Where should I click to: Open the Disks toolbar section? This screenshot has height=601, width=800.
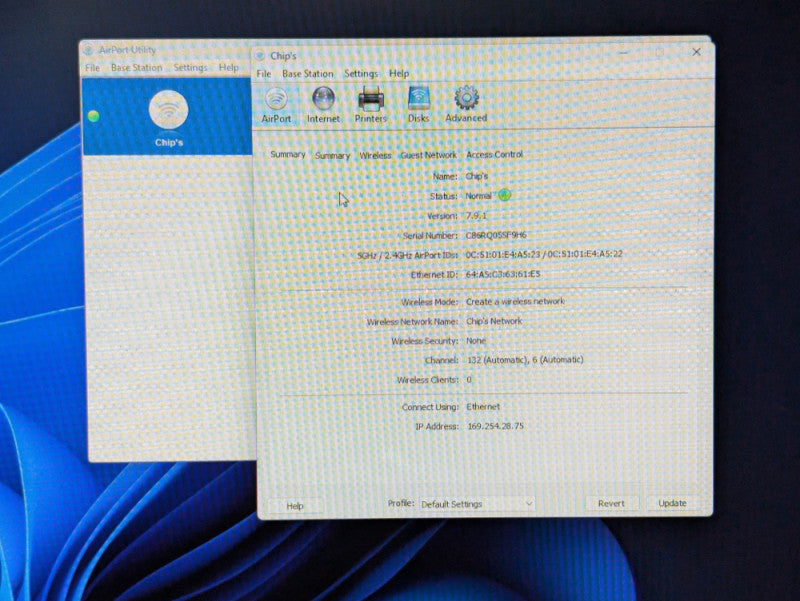[418, 105]
